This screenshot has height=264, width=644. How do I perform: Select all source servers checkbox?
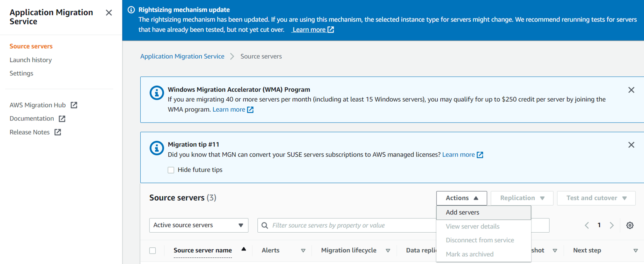pos(153,250)
